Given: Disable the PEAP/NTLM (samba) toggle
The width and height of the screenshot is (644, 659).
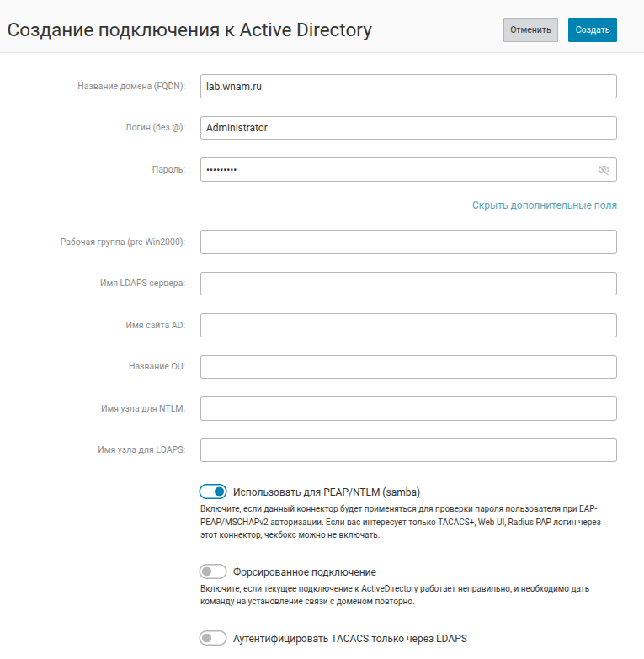Looking at the screenshot, I should [x=213, y=492].
